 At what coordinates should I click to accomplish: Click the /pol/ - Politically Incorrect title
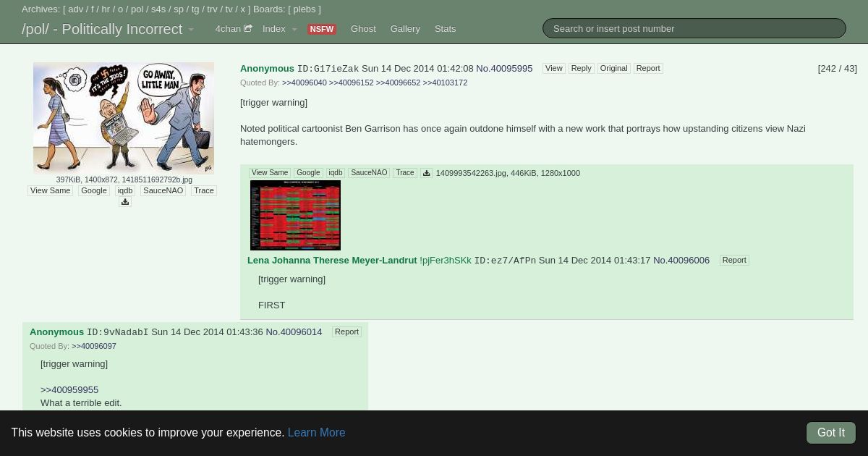tap(102, 29)
